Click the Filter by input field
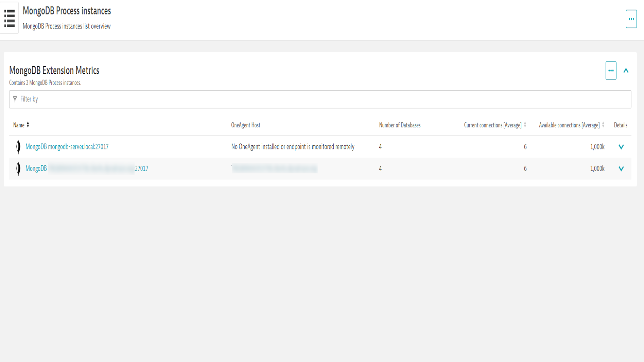644x362 pixels. (320, 99)
